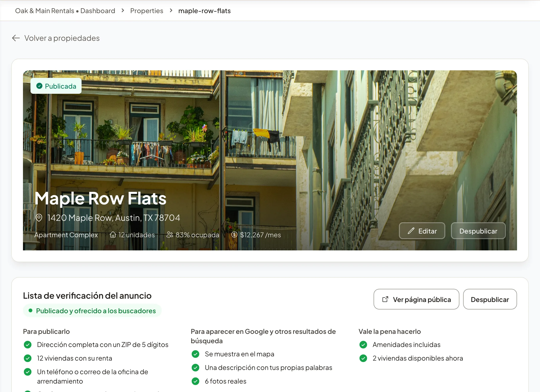Click the Publicada status badge
Viewport: 540px width, 392px height.
[56, 86]
